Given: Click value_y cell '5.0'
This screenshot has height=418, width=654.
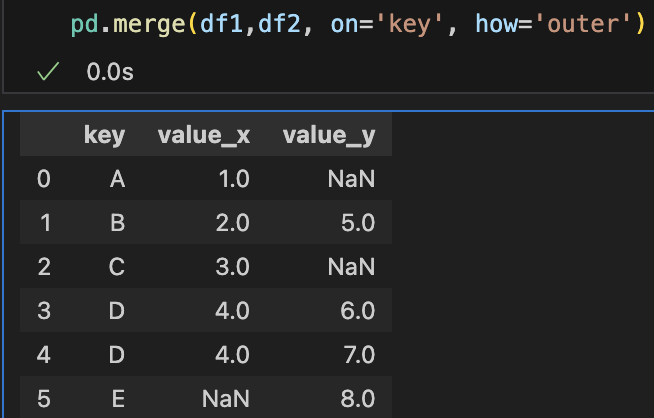Looking at the screenshot, I should (358, 223).
